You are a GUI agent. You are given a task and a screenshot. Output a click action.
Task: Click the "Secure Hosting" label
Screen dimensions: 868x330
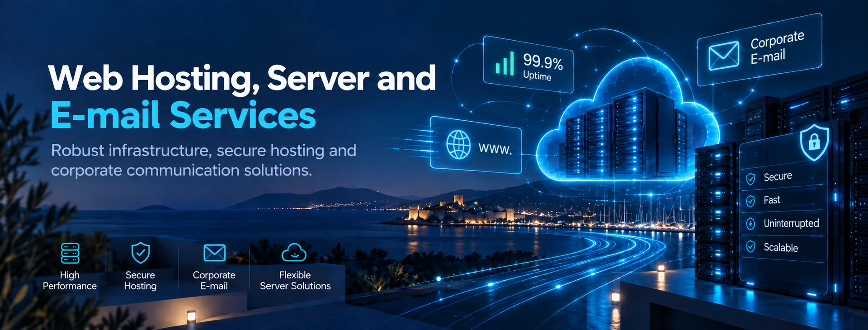[140, 280]
